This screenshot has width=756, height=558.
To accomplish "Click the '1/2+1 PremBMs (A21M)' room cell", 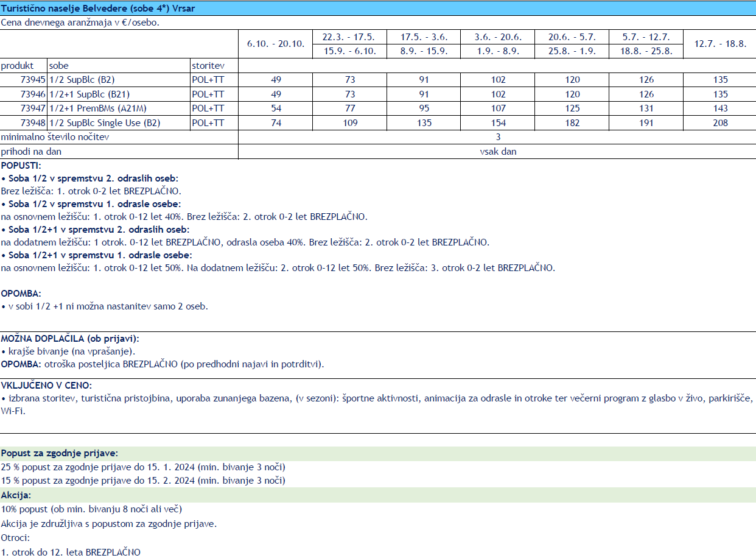I will [x=98, y=108].
